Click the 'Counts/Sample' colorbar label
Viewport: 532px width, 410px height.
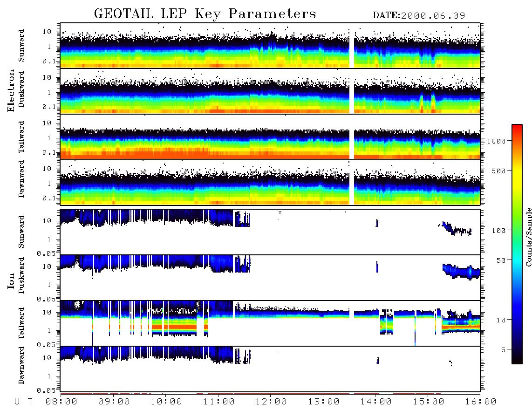[528, 237]
